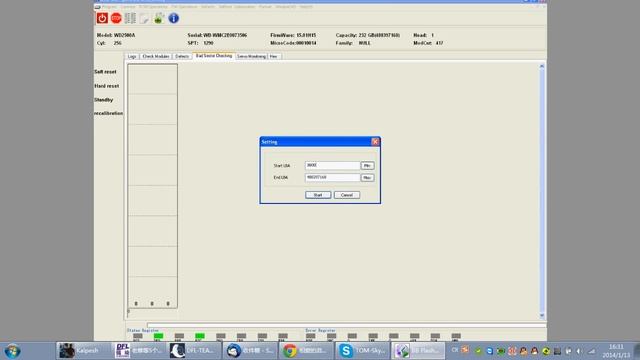Click the button beside the Start LBA field
The height and width of the screenshot is (360, 640).
coord(367,166)
